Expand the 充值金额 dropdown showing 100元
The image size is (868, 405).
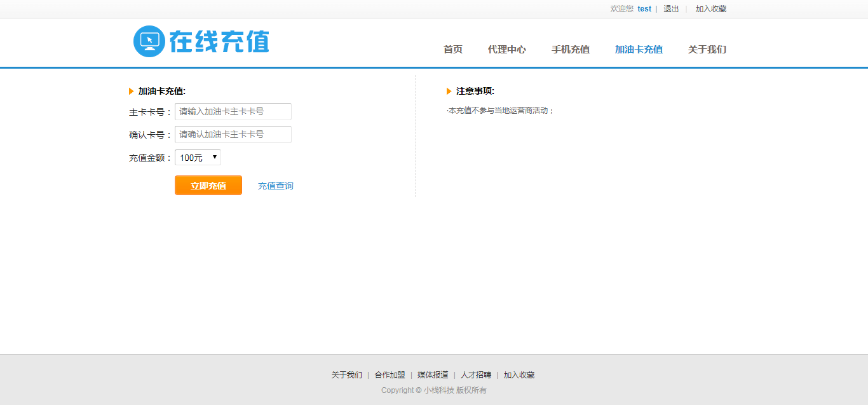click(198, 158)
